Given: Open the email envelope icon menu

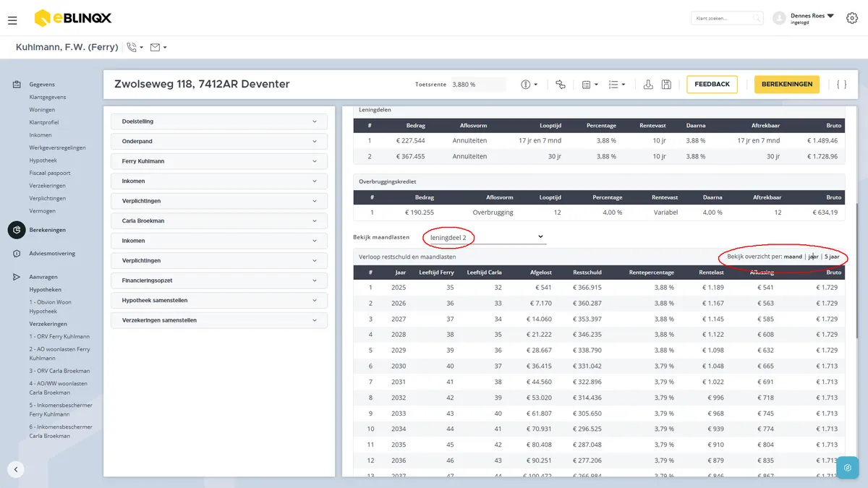Looking at the screenshot, I should pos(158,48).
